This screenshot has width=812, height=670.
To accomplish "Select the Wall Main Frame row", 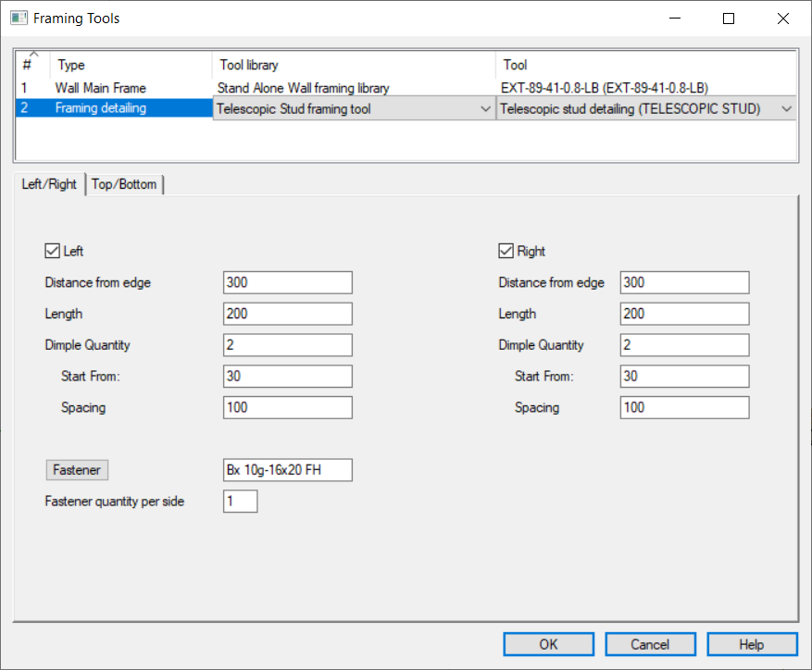I will tap(100, 88).
